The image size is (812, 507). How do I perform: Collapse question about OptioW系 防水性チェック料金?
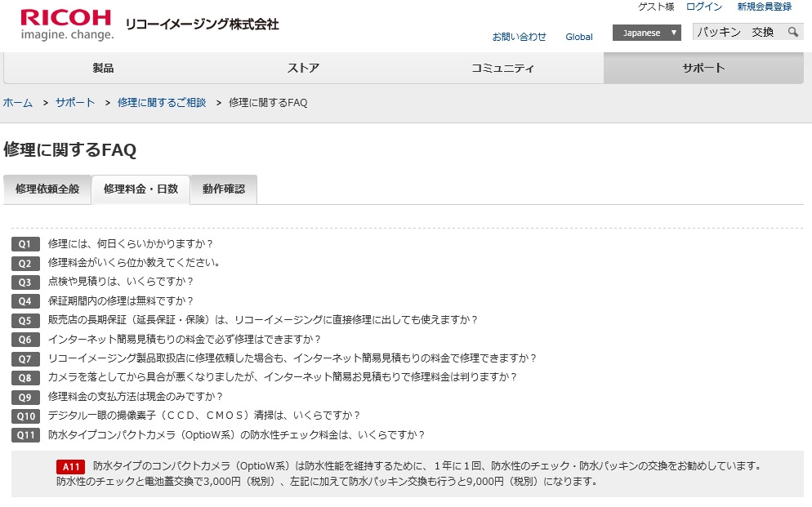click(236, 434)
